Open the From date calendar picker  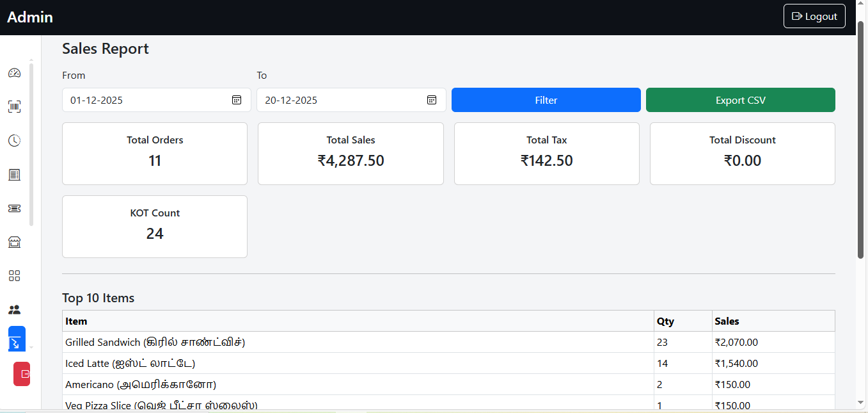pyautogui.click(x=237, y=100)
